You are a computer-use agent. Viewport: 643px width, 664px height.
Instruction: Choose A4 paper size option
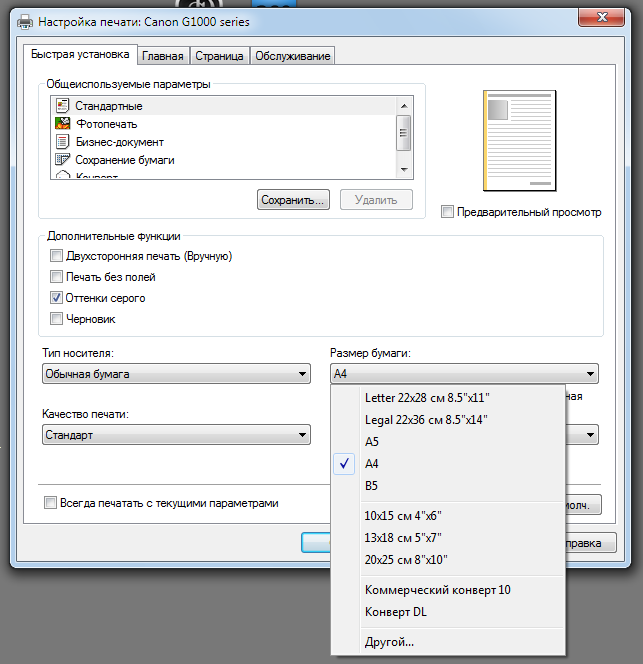[448, 464]
